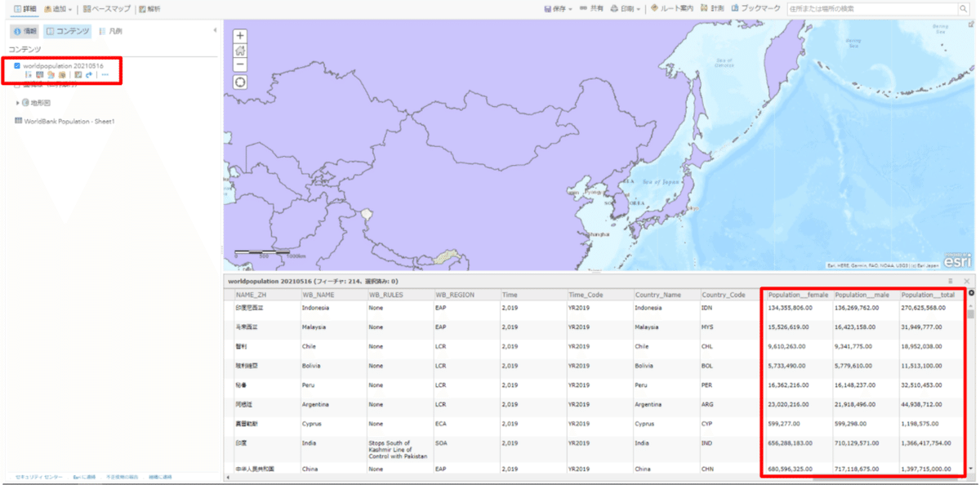
Task: Click 23,020,216.00 Argentina female cell
Action: point(790,403)
